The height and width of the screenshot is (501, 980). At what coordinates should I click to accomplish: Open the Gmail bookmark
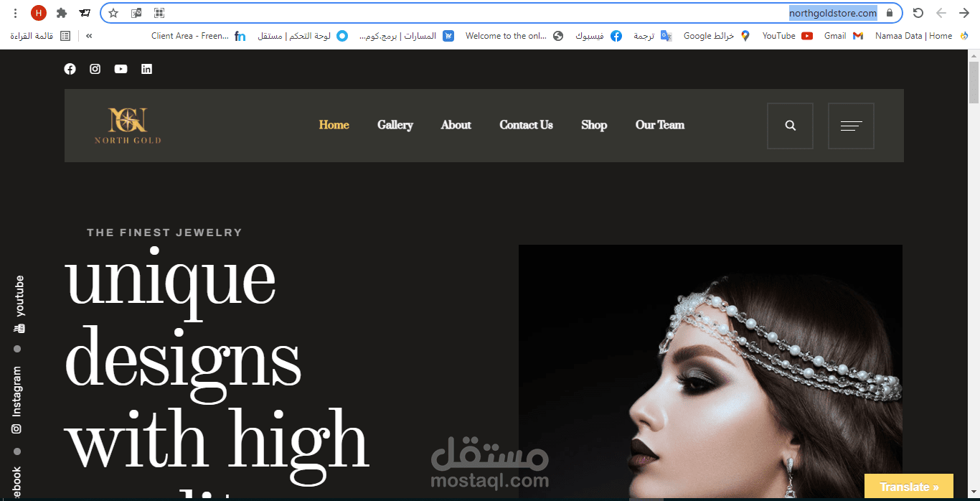(x=844, y=36)
